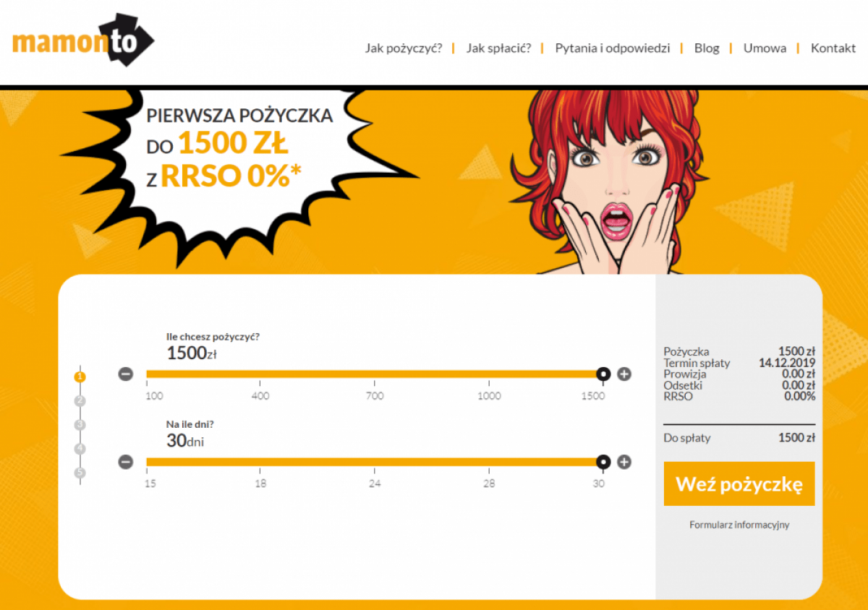
Task: Select step 5 indicator circle
Action: point(80,473)
